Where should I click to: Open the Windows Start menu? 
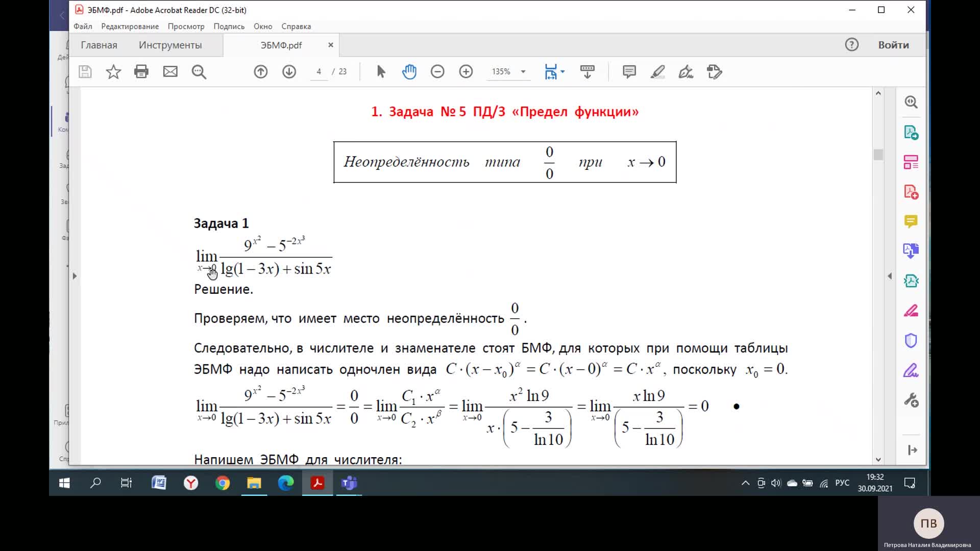click(64, 483)
